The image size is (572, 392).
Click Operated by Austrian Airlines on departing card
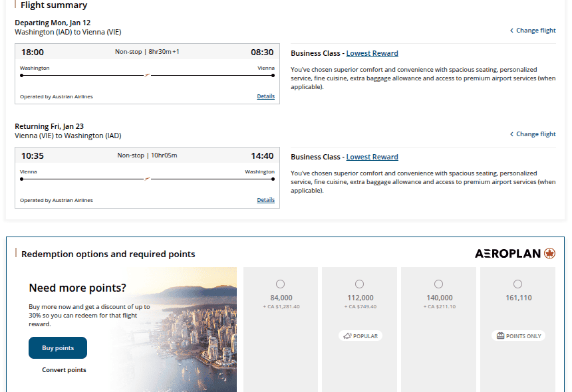tap(56, 96)
